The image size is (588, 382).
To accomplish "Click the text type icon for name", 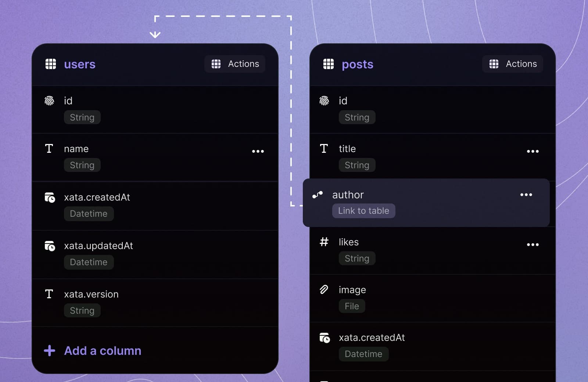I will [x=49, y=148].
